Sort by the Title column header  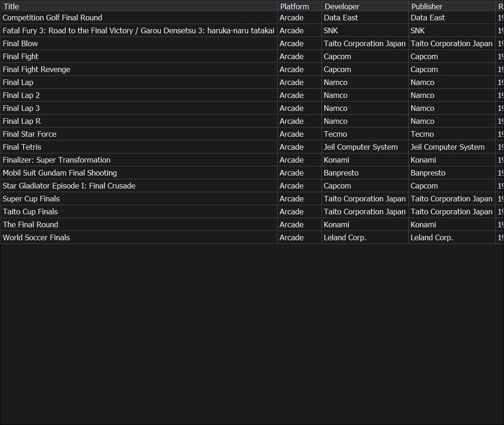(x=139, y=6)
